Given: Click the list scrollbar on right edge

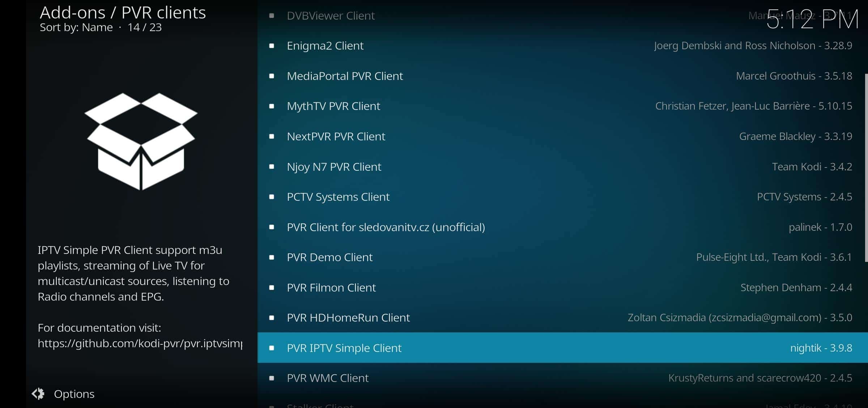Looking at the screenshot, I should pyautogui.click(x=866, y=168).
